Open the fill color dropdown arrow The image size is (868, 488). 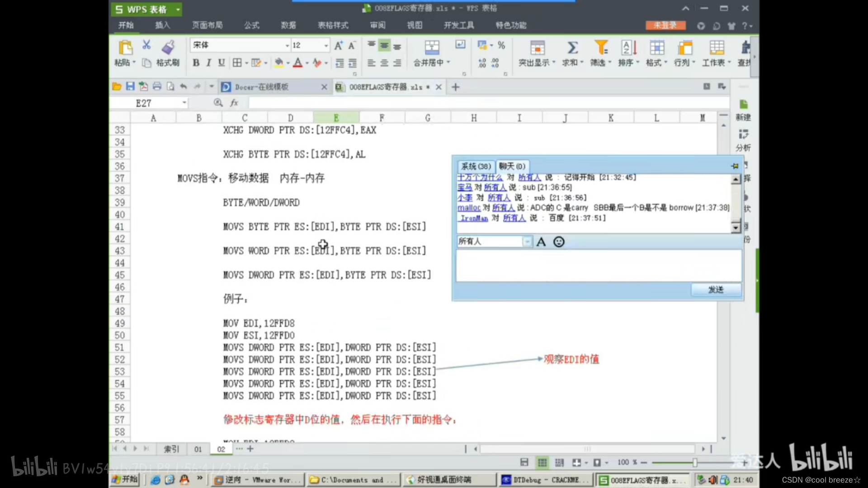(288, 63)
